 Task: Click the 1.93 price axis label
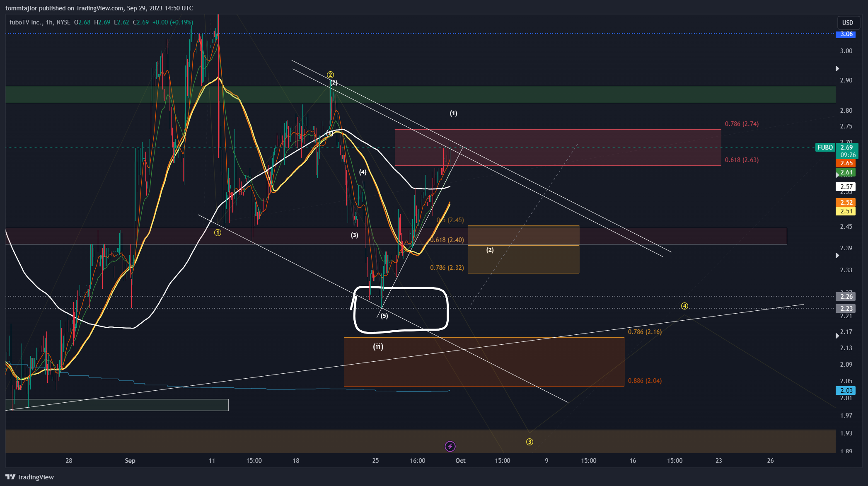[846, 433]
